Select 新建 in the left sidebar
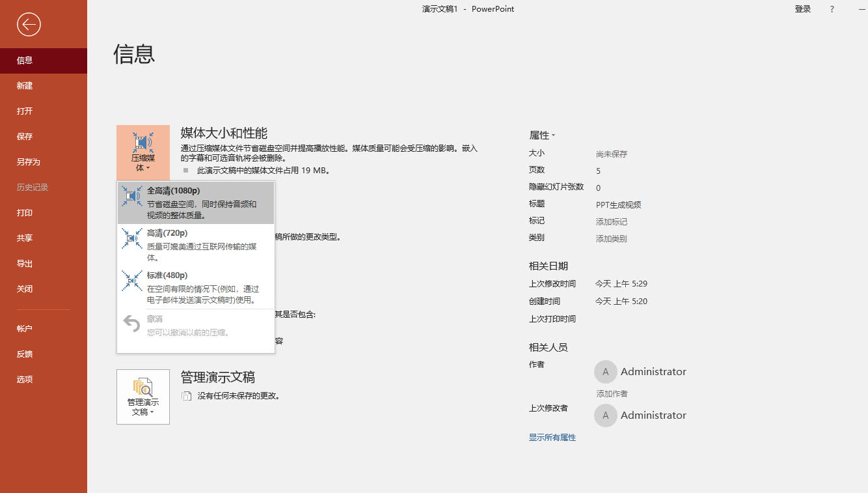868x493 pixels. (44, 86)
